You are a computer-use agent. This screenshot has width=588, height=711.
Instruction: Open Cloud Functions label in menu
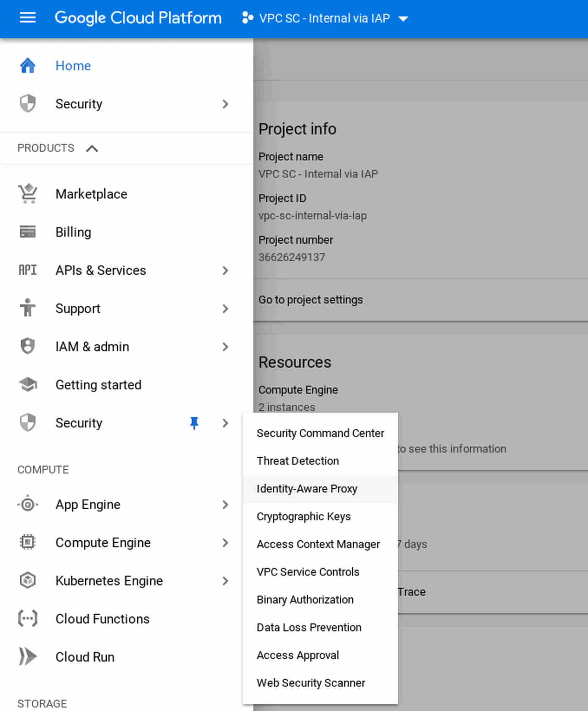[102, 619]
